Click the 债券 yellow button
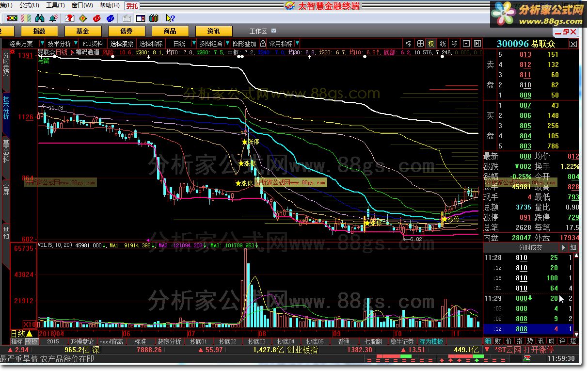Image resolution: width=588 pixels, height=371 pixels. pos(127,31)
